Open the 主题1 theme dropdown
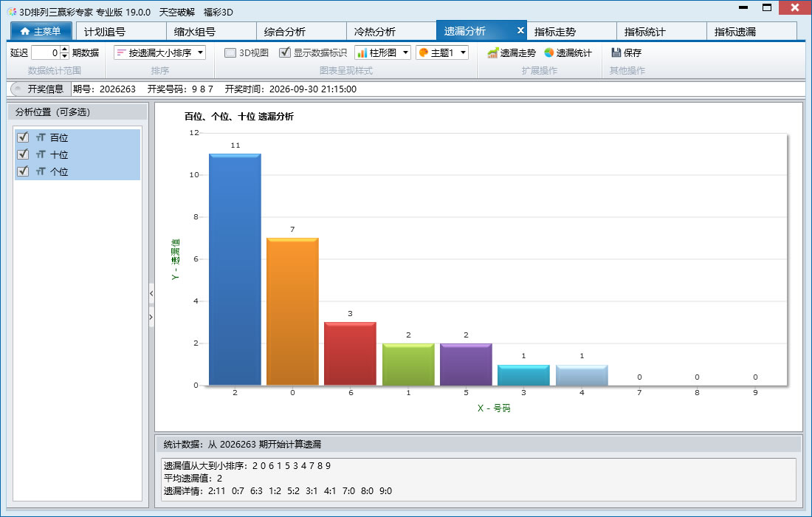This screenshot has width=812, height=517. 441,53
